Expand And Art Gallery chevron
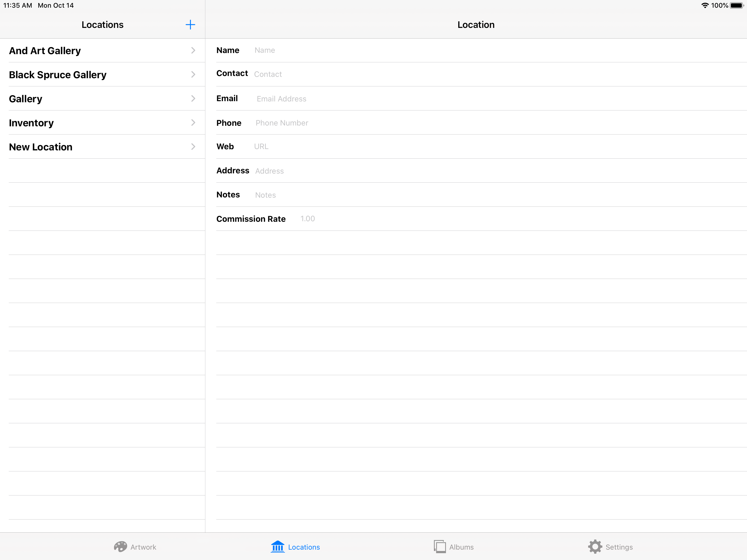Viewport: 747px width, 560px height. 193,50
